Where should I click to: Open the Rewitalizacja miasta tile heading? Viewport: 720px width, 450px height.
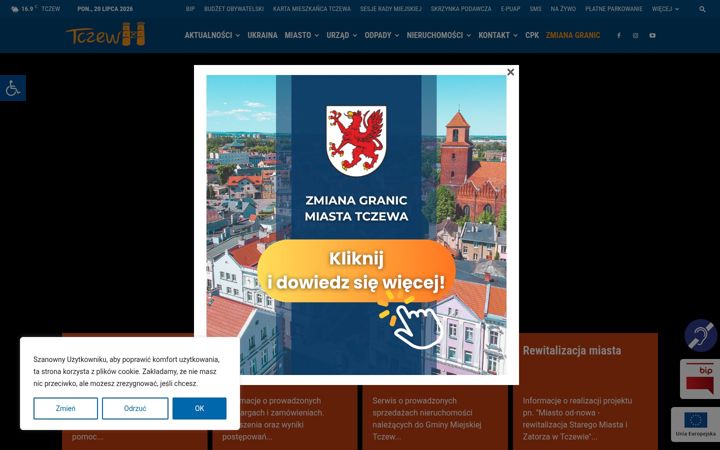click(x=572, y=350)
